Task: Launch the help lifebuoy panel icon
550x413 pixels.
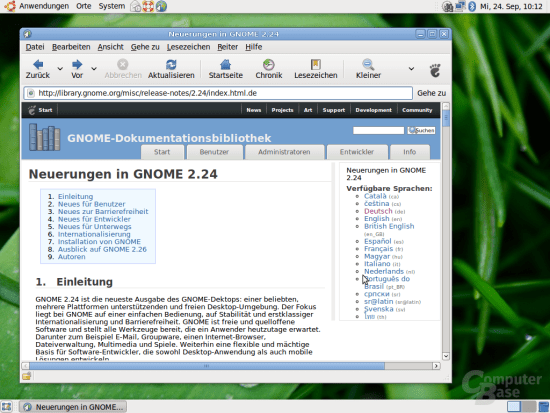Action: pos(148,6)
